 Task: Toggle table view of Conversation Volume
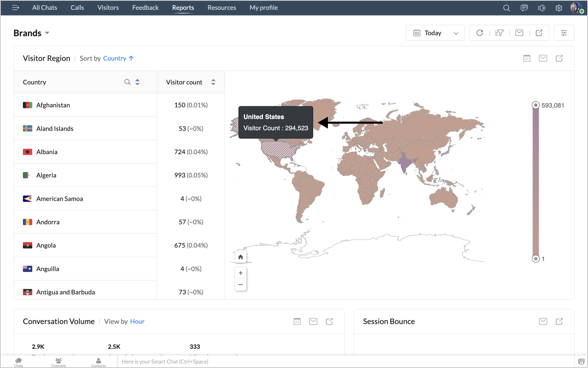tap(297, 322)
